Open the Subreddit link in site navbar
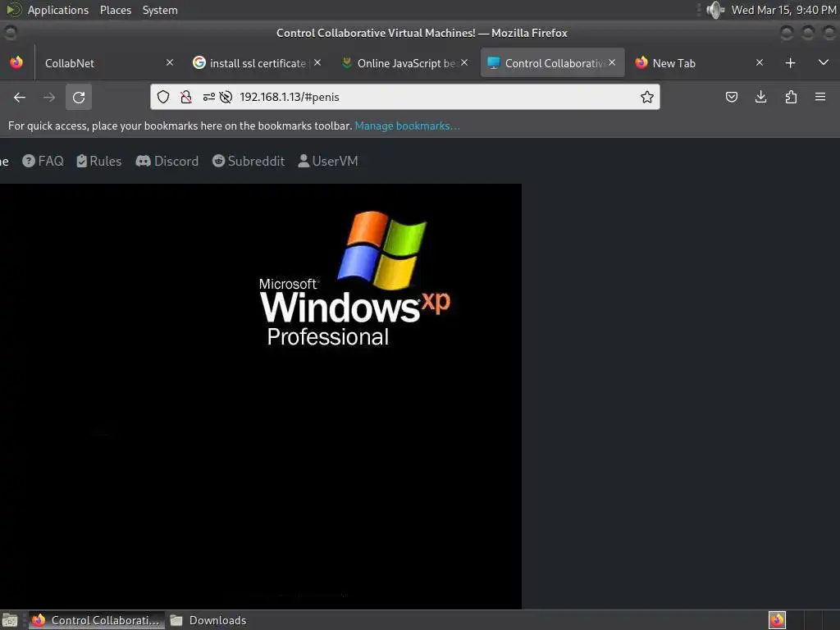 [x=249, y=162]
